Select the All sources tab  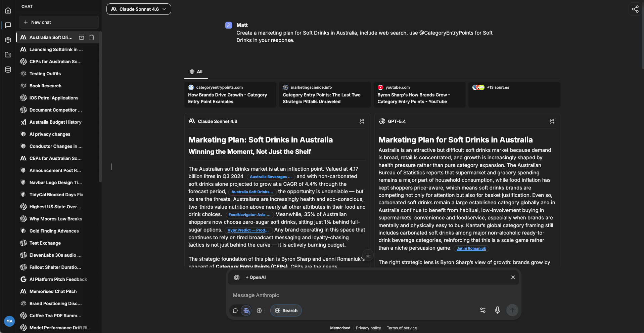click(x=196, y=72)
